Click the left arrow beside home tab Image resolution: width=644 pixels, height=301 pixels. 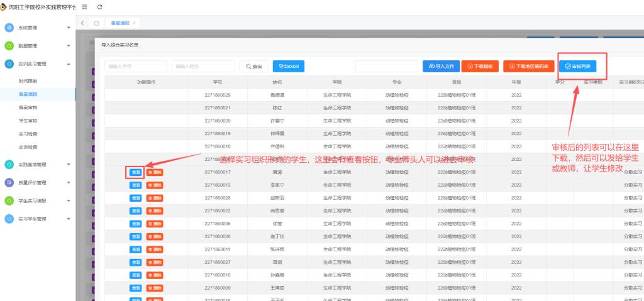point(84,23)
